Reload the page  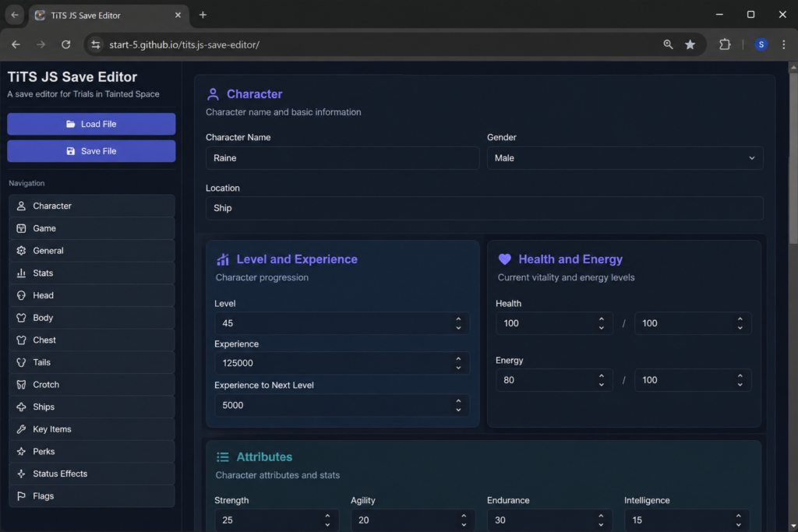(x=66, y=44)
